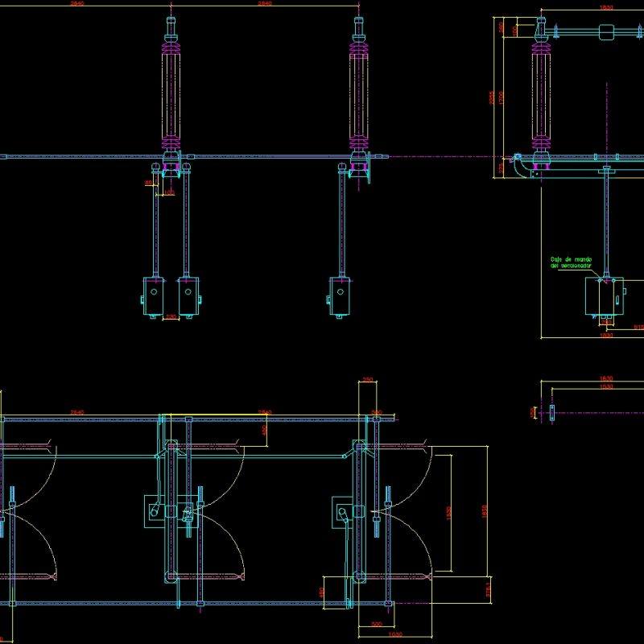The image size is (644, 644).
Task: Select the leftmost mechanism box rectangle
Action: pos(151,296)
